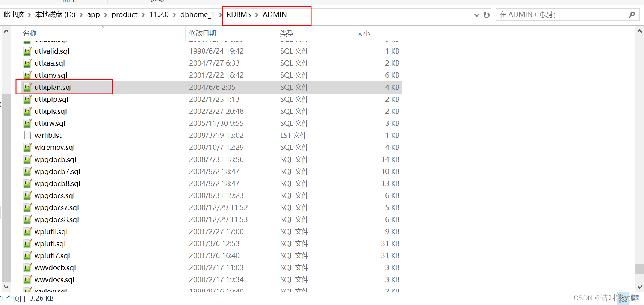The width and height of the screenshot is (644, 305).
Task: Click the utlxaa.sql file icon
Action: (27, 63)
